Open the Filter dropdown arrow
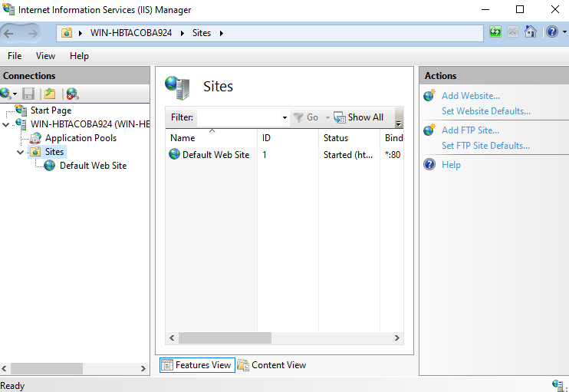 (284, 117)
